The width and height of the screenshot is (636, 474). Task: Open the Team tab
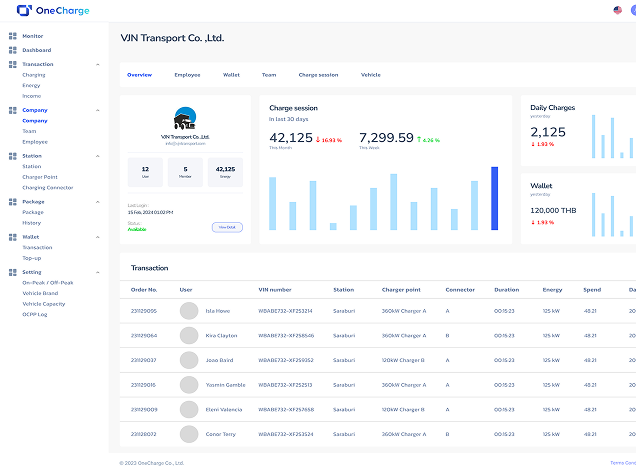pyautogui.click(x=269, y=75)
